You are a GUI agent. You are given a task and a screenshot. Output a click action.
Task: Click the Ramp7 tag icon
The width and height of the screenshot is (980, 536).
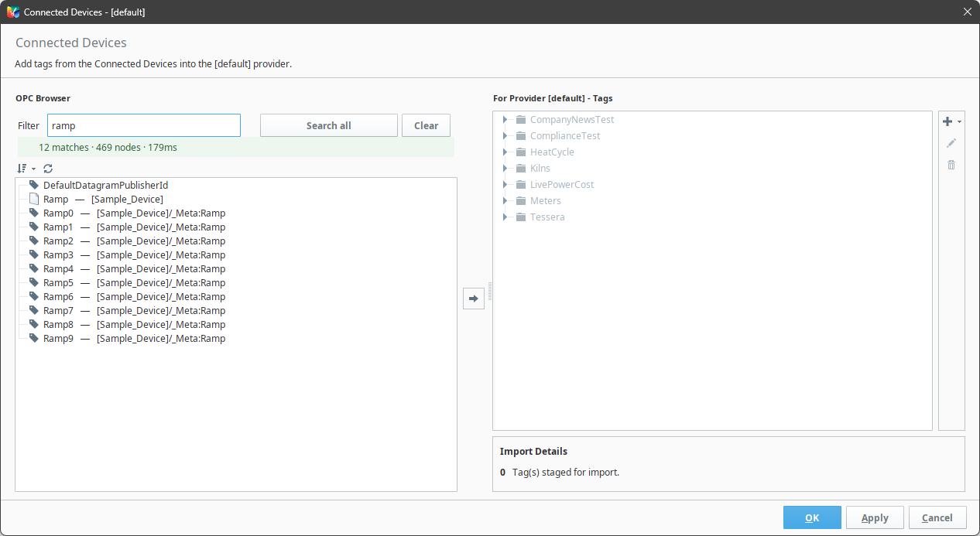point(34,310)
